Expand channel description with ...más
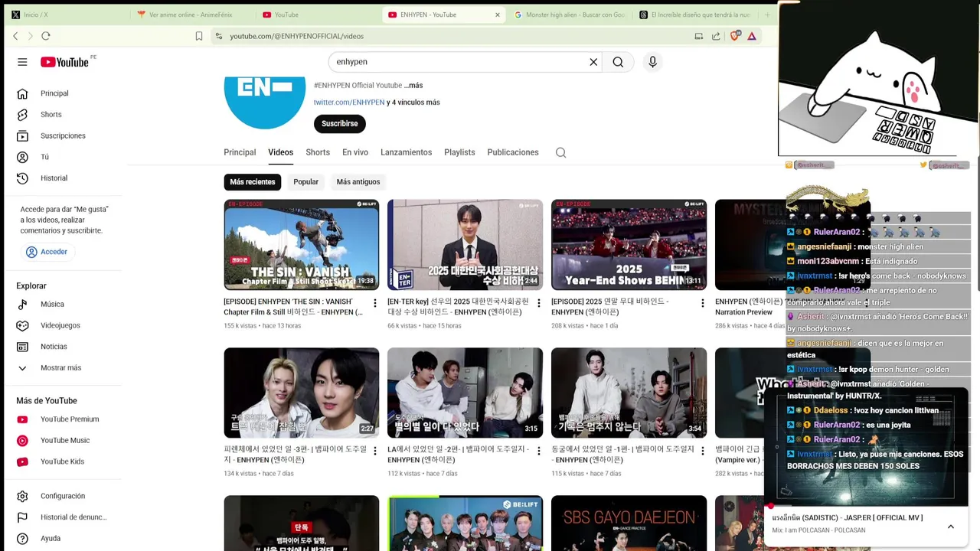The width and height of the screenshot is (980, 551). [413, 86]
